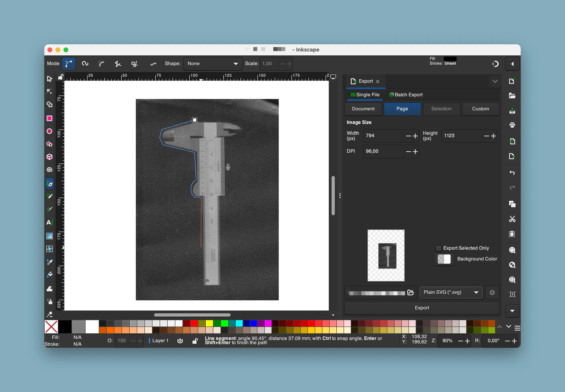The height and width of the screenshot is (392, 565).
Task: Select the Ellipse tool
Action: (49, 131)
